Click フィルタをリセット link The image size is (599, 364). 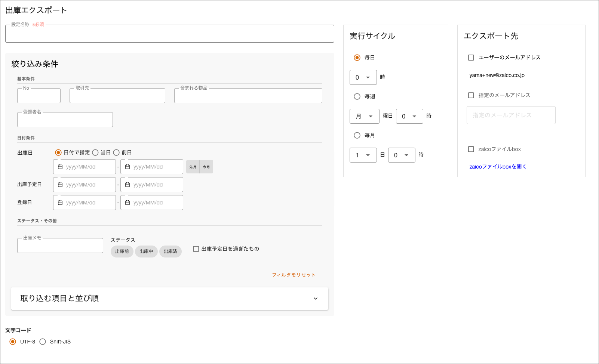coord(294,275)
